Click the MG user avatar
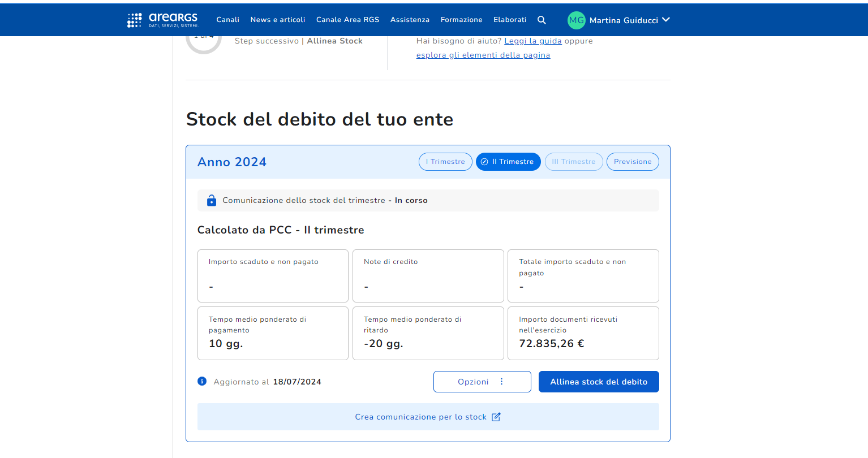Image resolution: width=868 pixels, height=458 pixels. coord(576,20)
